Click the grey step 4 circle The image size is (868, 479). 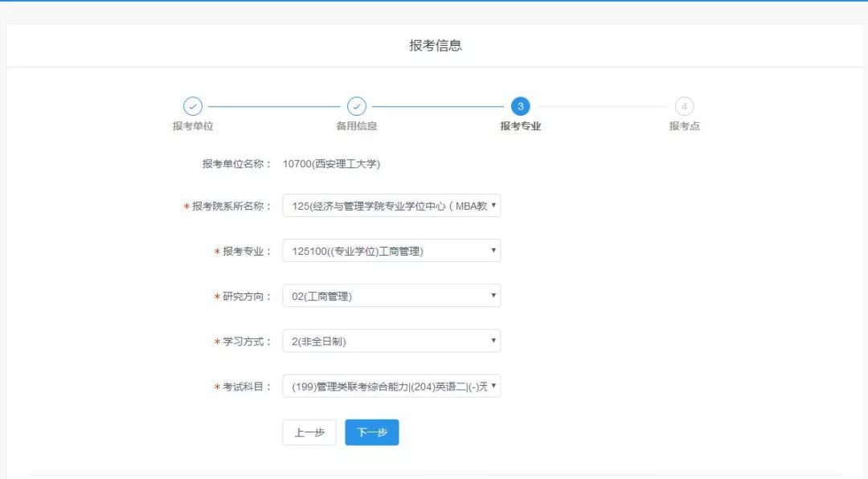point(684,106)
